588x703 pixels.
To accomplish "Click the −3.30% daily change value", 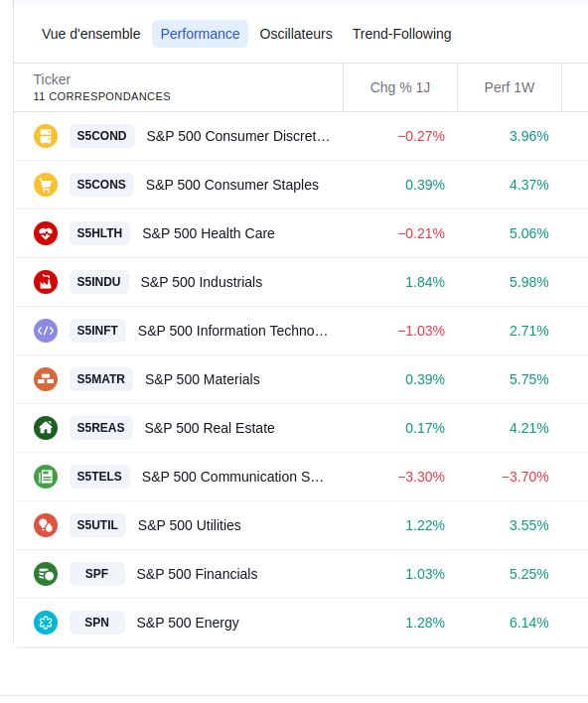I will click(421, 477).
